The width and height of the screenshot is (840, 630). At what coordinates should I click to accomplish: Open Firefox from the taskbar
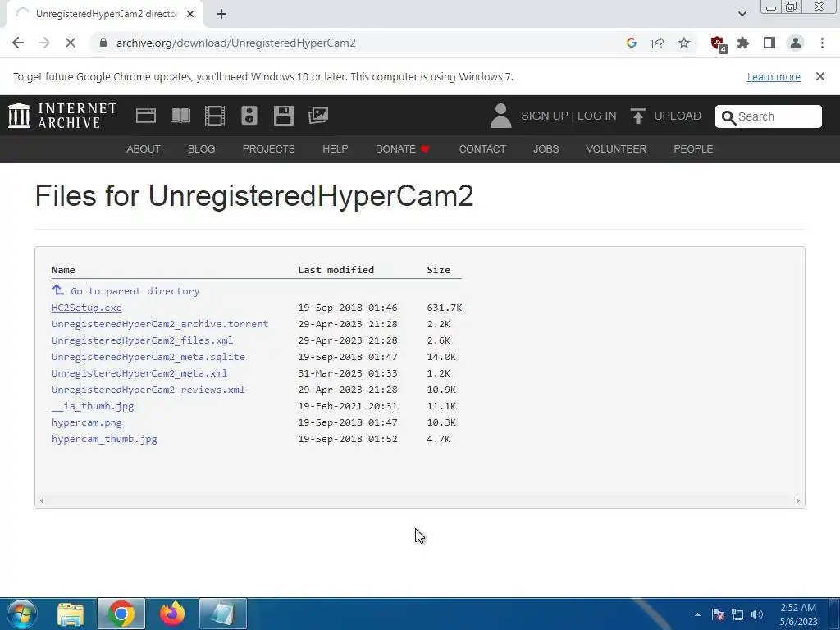pos(172,614)
